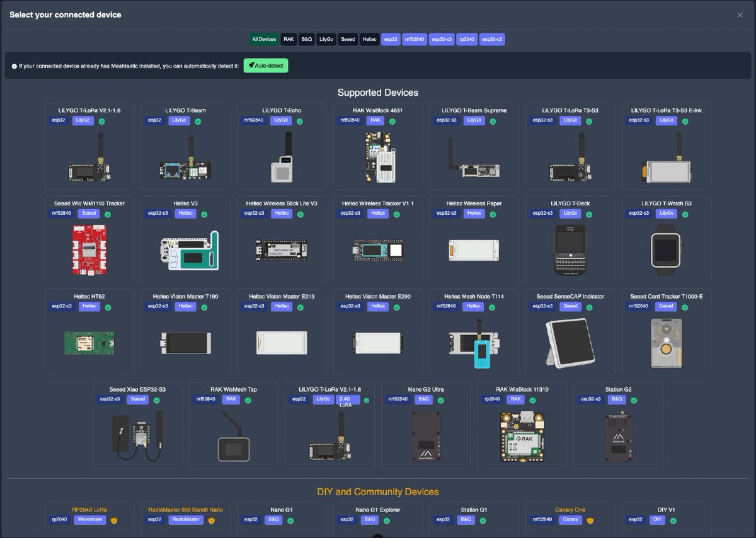Select the Seeed SenseCAP Indicator image

(x=570, y=343)
